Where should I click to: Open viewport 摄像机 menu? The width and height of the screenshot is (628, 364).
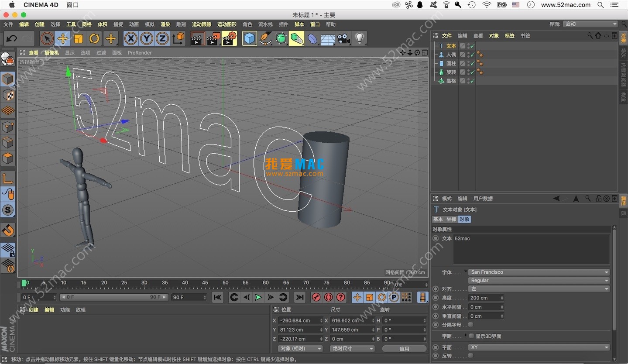click(x=51, y=53)
